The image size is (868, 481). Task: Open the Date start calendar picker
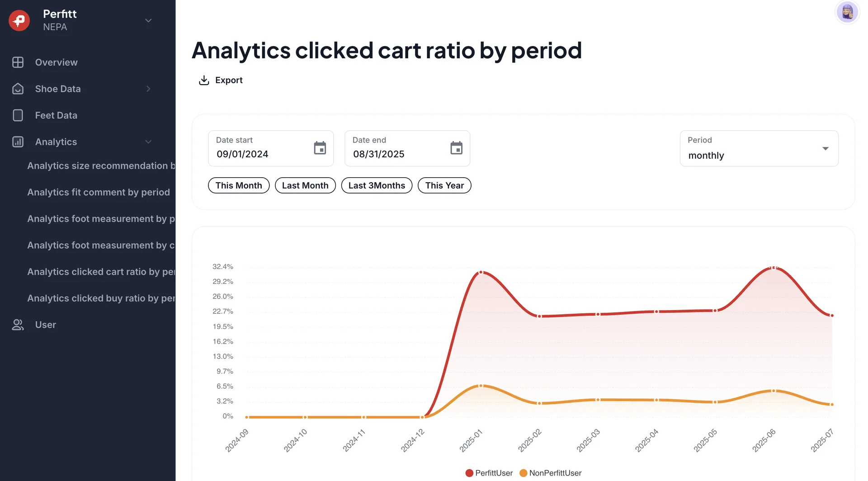pos(320,148)
